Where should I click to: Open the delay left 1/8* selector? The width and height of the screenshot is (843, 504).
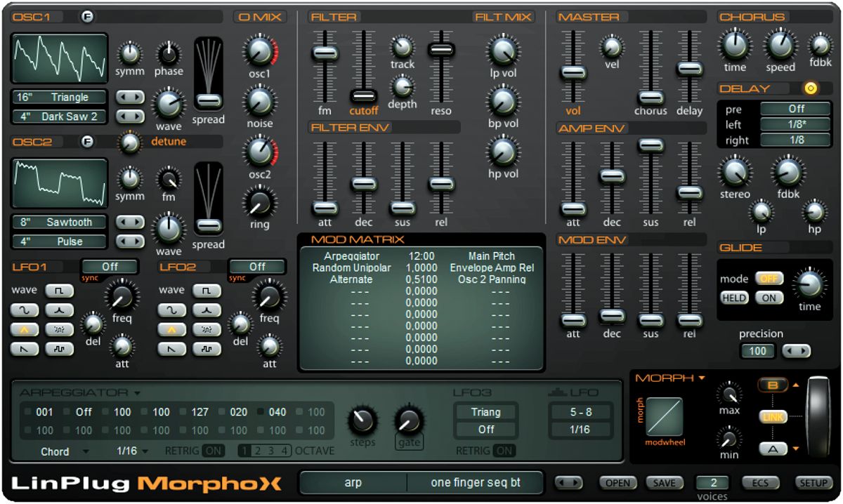click(x=796, y=124)
